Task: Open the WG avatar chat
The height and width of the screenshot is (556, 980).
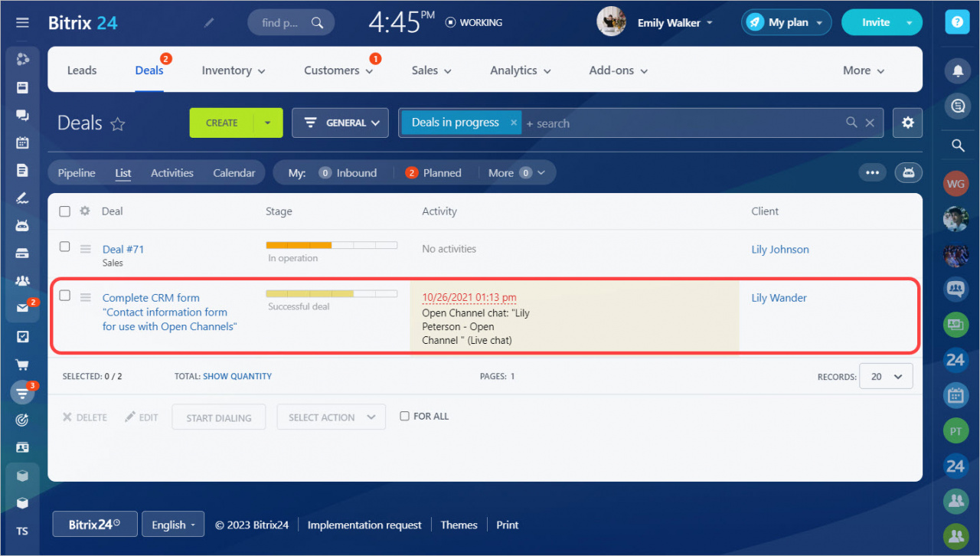Action: click(955, 184)
